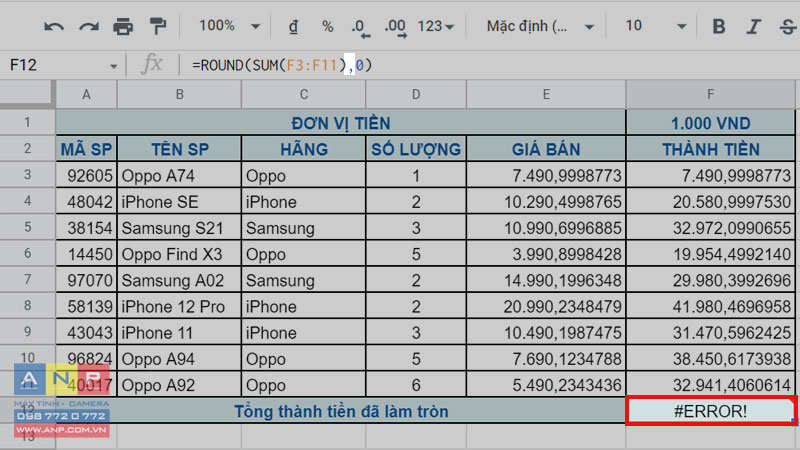Toggle Strikethrough formatting
The width and height of the screenshot is (800, 450).
click(x=788, y=26)
